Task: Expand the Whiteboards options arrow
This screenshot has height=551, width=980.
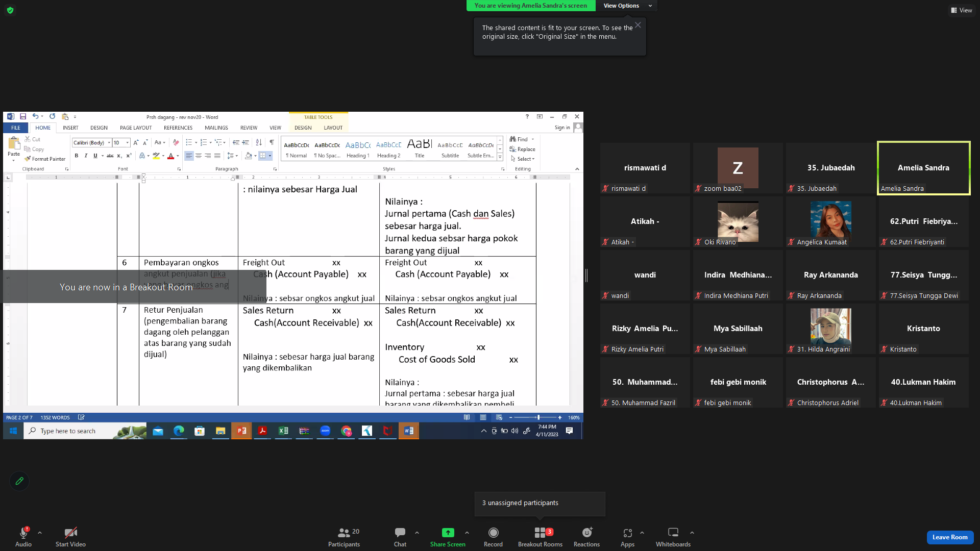Action: (x=692, y=533)
